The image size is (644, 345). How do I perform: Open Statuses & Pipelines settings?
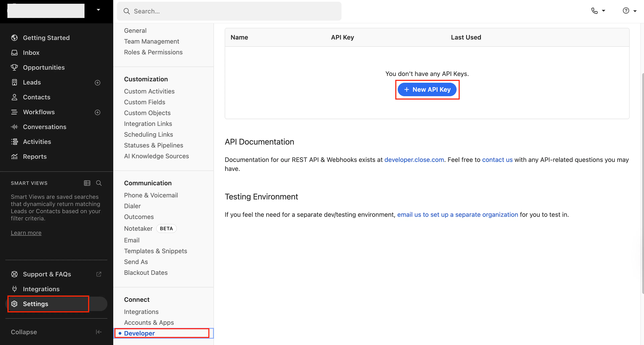153,145
